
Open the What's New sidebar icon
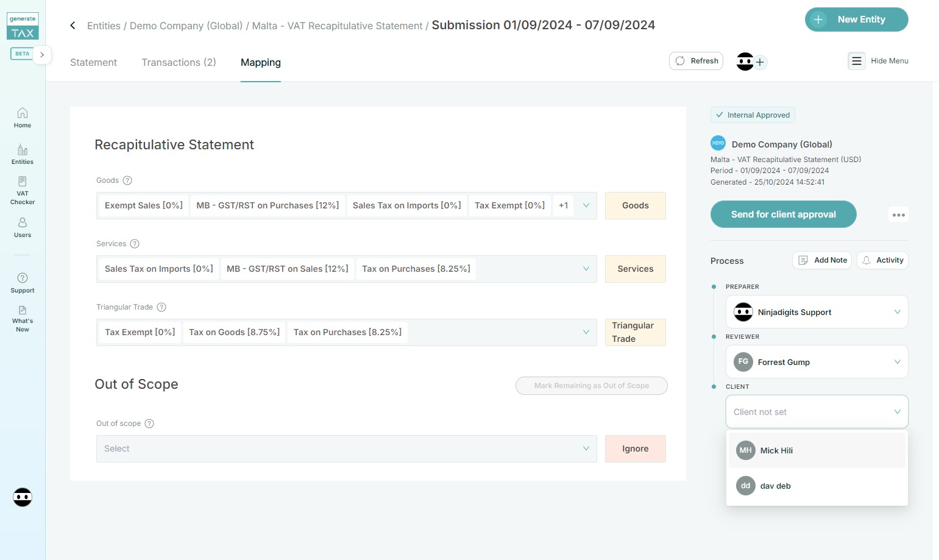[x=23, y=319]
